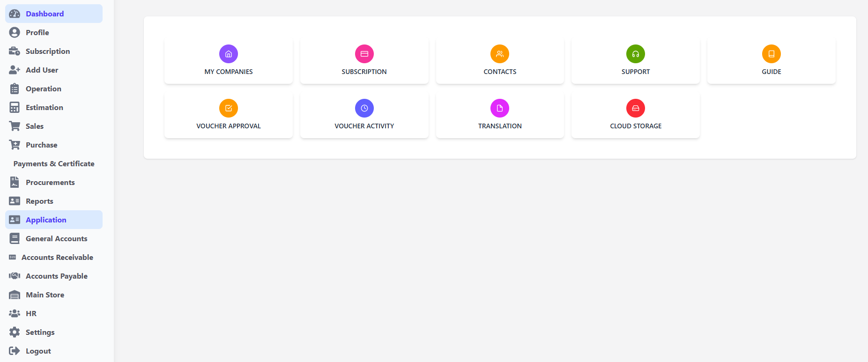The height and width of the screenshot is (362, 868).
Task: Open the Voucher Approval checkmark icon
Action: point(229,108)
